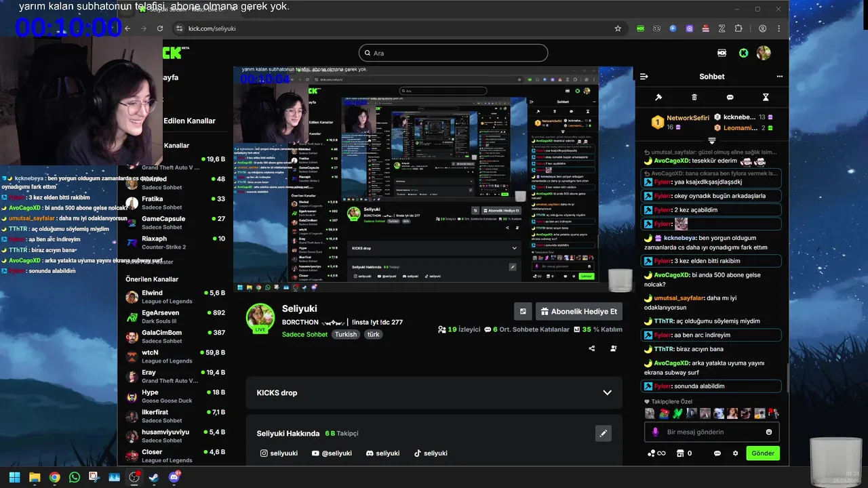Screen dimensions: 868x488
Task: Collapse the Sohbet chat panel
Action: [x=644, y=77]
